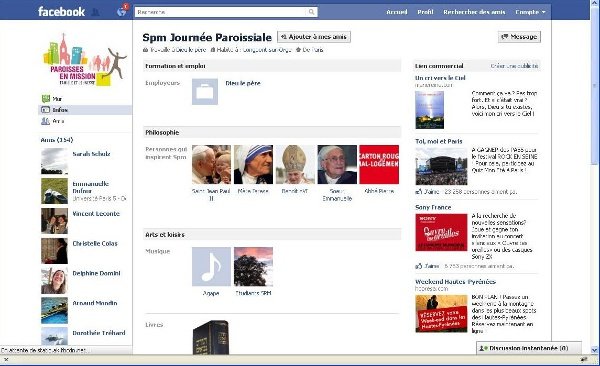The image size is (600, 366).
Task: Go to Accueil in top bar
Action: (397, 12)
